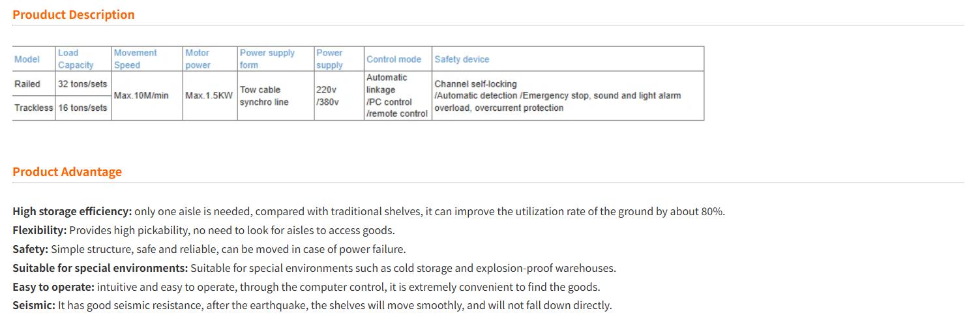Click the "Prouduct Description" heading
980x326 pixels.
click(x=74, y=14)
